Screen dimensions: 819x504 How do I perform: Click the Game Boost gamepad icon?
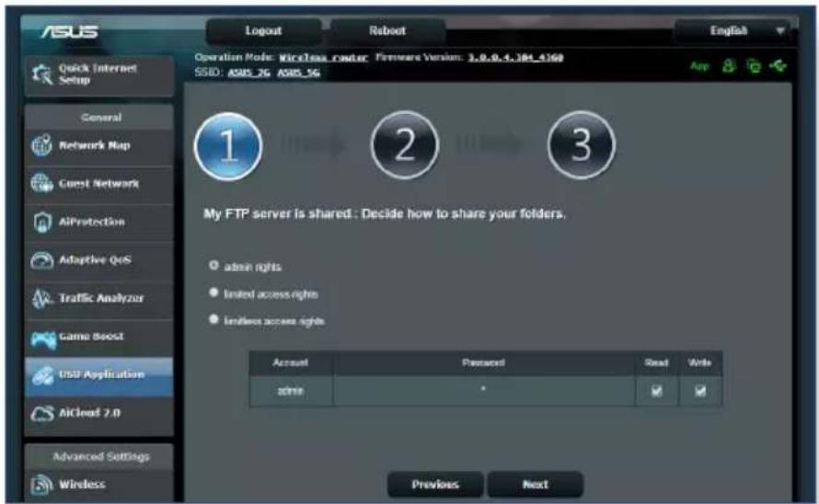pyautogui.click(x=43, y=339)
